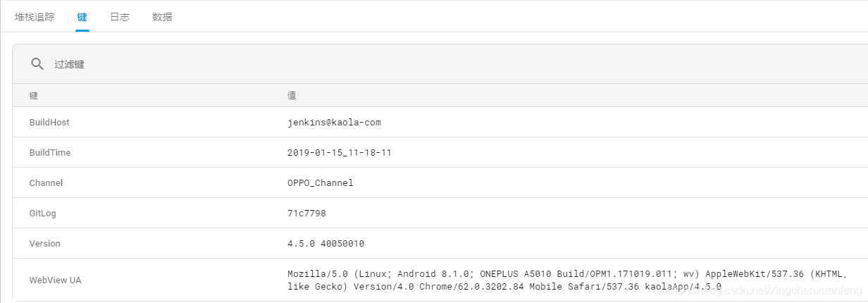This screenshot has height=303, width=868.
Task: Click the 4.5.0 40050010 version value
Action: point(325,243)
